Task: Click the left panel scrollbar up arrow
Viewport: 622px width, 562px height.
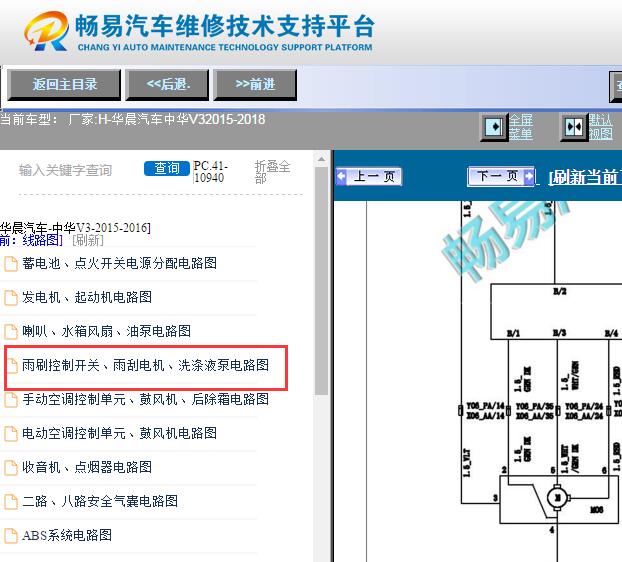Action: [x=321, y=159]
